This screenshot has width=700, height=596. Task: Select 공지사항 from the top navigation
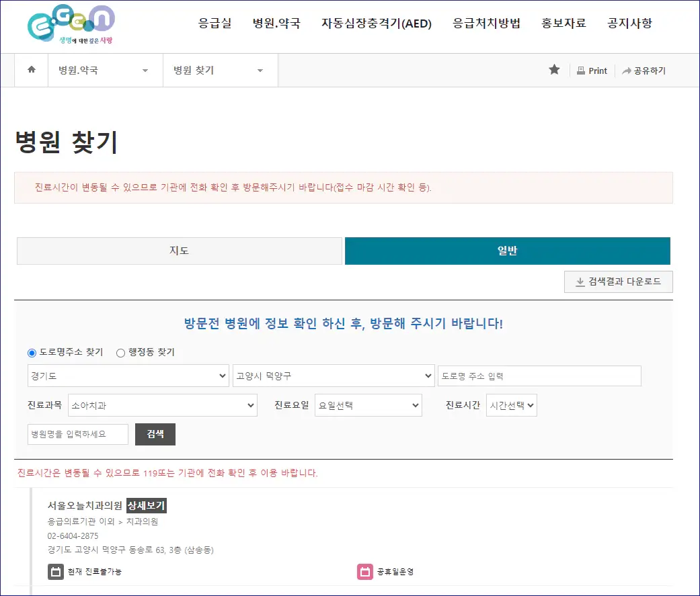(629, 22)
